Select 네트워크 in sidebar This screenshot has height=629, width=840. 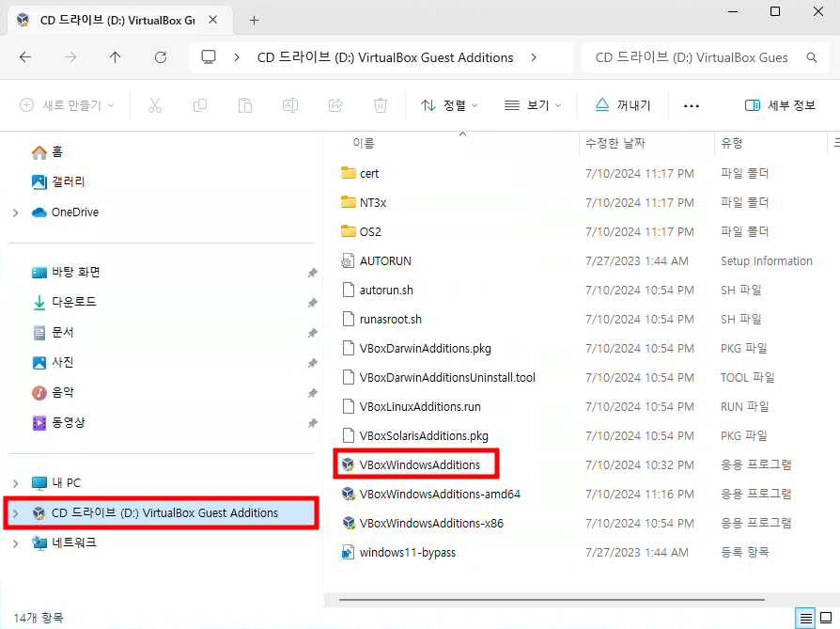64,543
